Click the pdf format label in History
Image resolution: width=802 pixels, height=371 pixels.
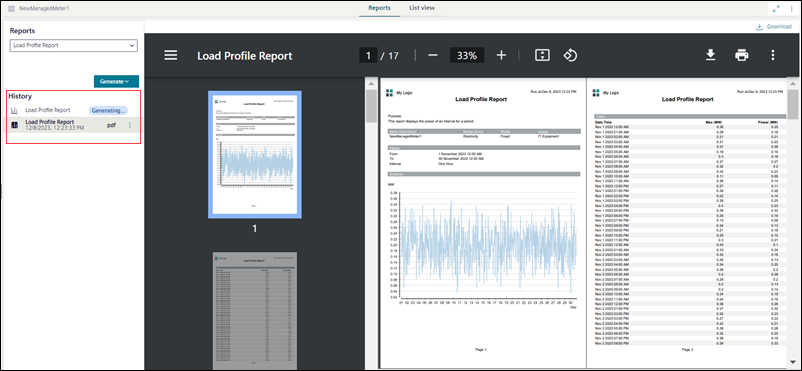point(111,124)
